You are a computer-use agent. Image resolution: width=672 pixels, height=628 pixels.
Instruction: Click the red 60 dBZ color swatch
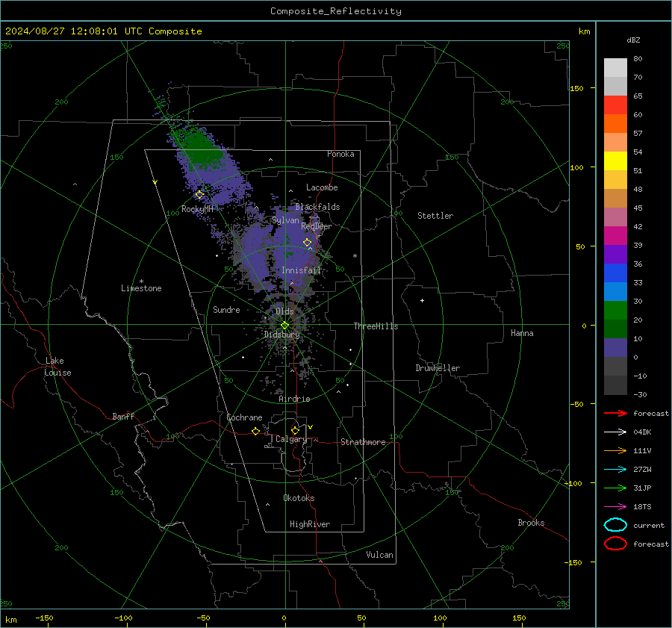(x=615, y=105)
